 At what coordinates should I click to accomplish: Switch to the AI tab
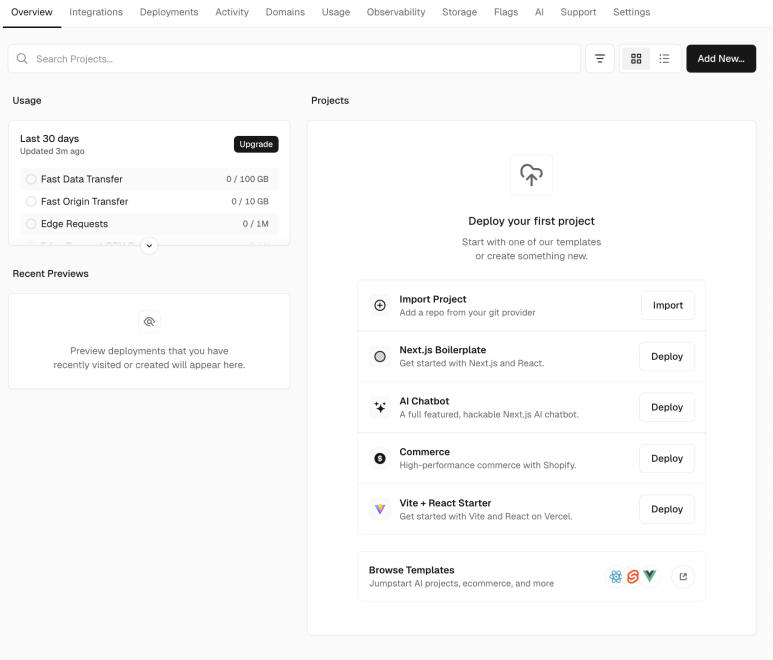point(539,12)
